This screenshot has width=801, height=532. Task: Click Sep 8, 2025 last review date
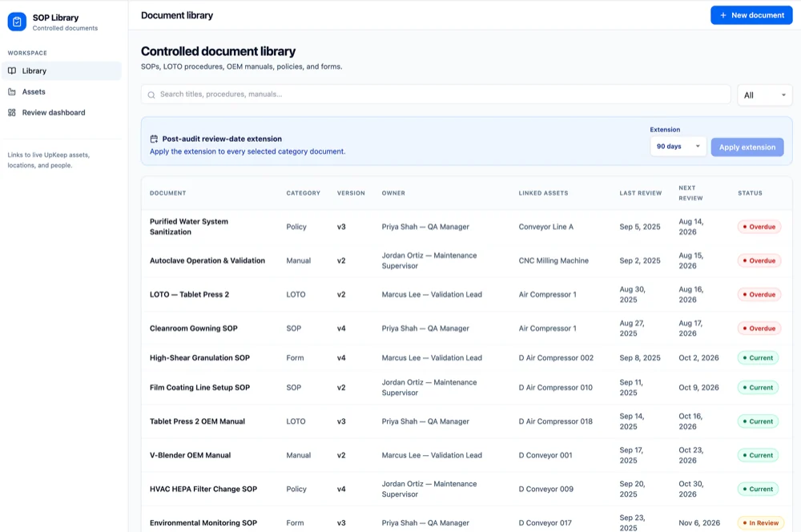(x=639, y=357)
